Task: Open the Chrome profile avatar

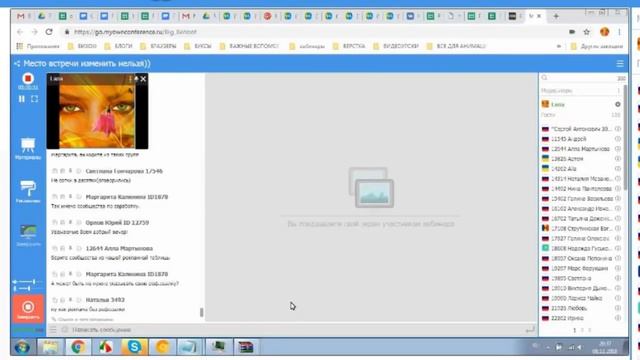Action: 604,32
